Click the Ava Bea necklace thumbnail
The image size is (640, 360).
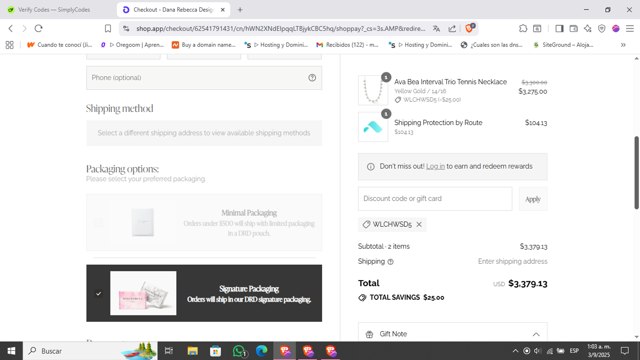[x=373, y=90]
